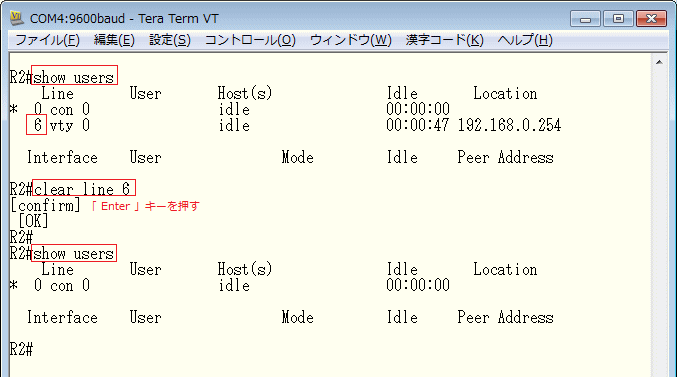This screenshot has height=377, width=677.
Task: Click the [confirm] prompt text
Action: [x=45, y=205]
